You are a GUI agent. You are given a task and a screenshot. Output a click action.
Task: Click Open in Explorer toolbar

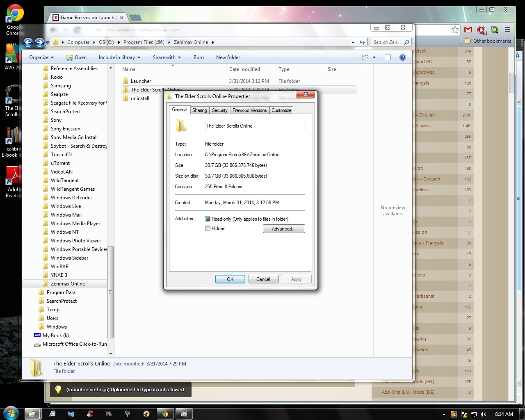click(76, 57)
